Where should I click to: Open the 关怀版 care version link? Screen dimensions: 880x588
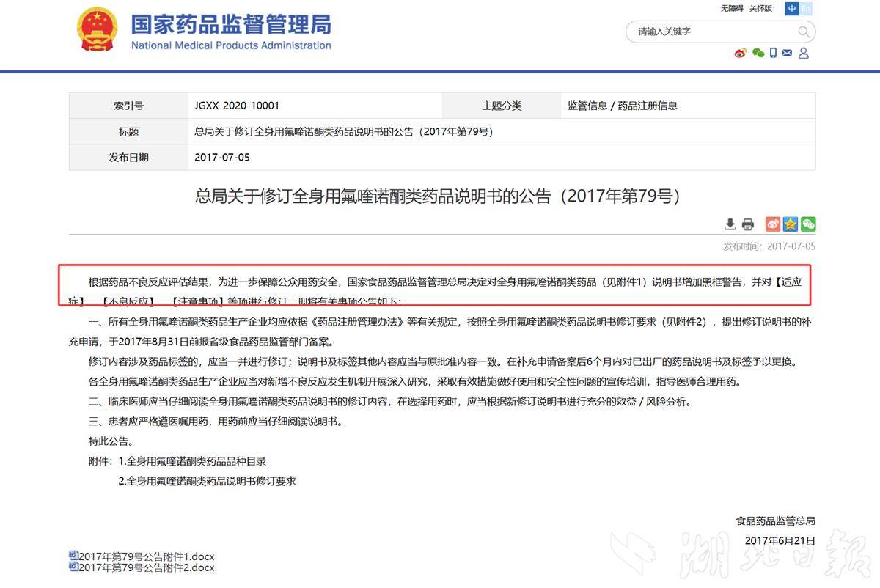[760, 9]
